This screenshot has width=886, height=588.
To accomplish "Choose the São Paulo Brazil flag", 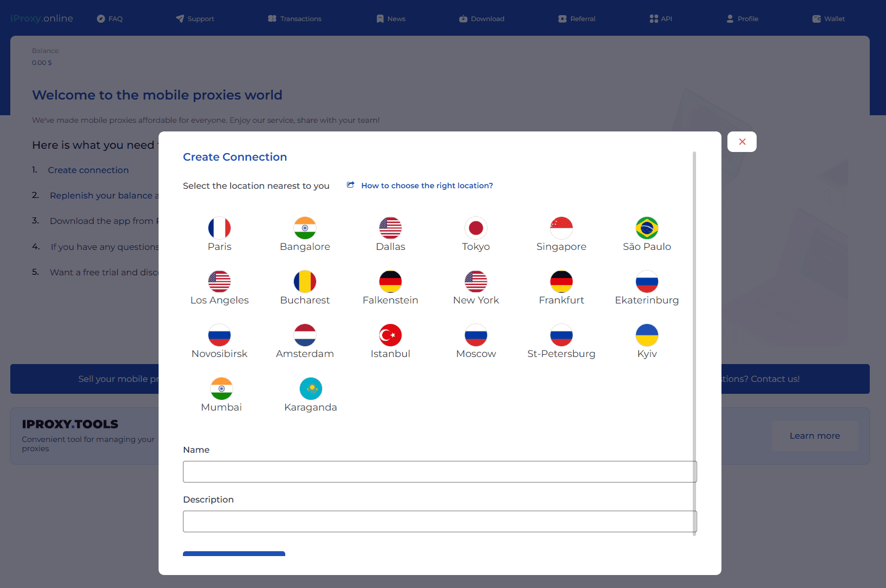I will [x=647, y=228].
